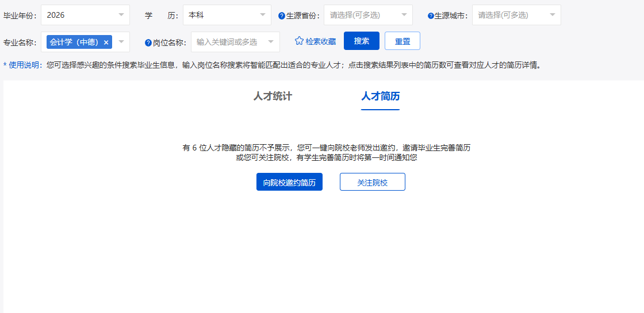This screenshot has width=644, height=313.
Task: Click the 重置 reset button
Action: click(x=402, y=41)
